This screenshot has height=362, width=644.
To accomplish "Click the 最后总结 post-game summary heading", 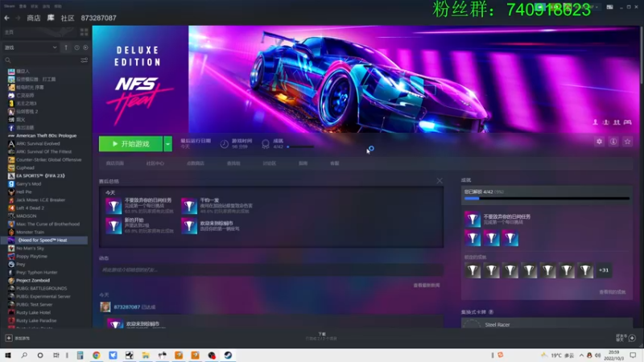I will pos(109,181).
